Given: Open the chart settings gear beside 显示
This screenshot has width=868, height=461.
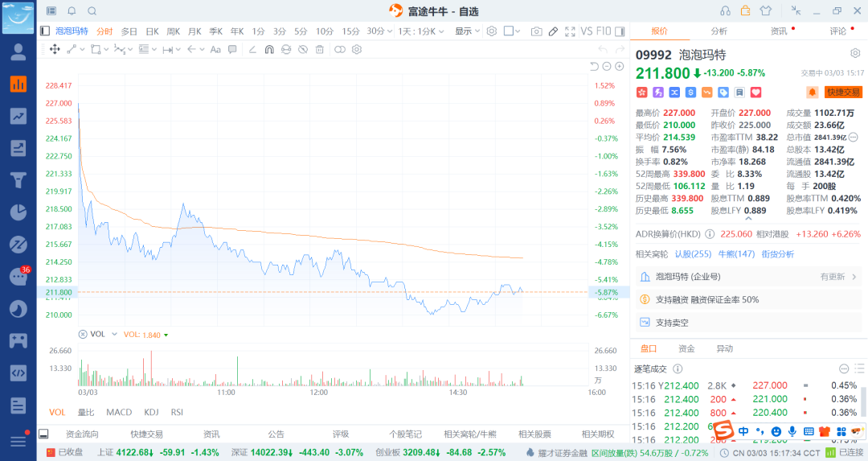Looking at the screenshot, I should 492,31.
